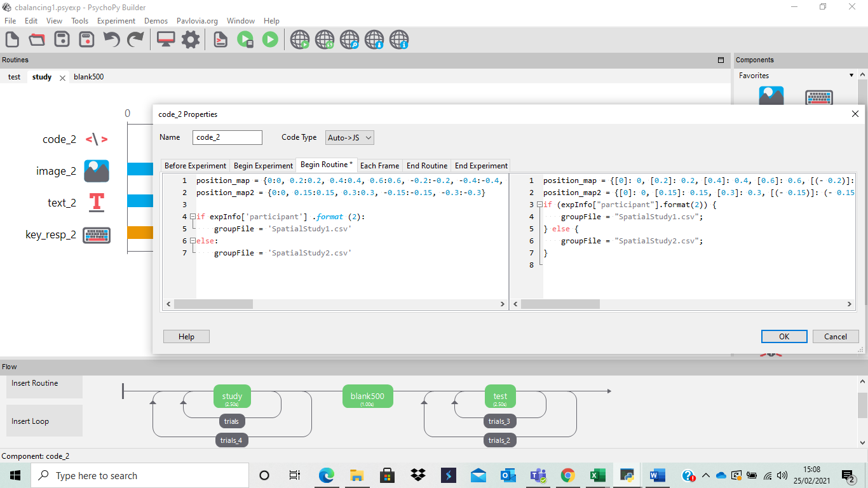Click the New experiment file icon
Image resolution: width=868 pixels, height=488 pixels.
pyautogui.click(x=12, y=39)
